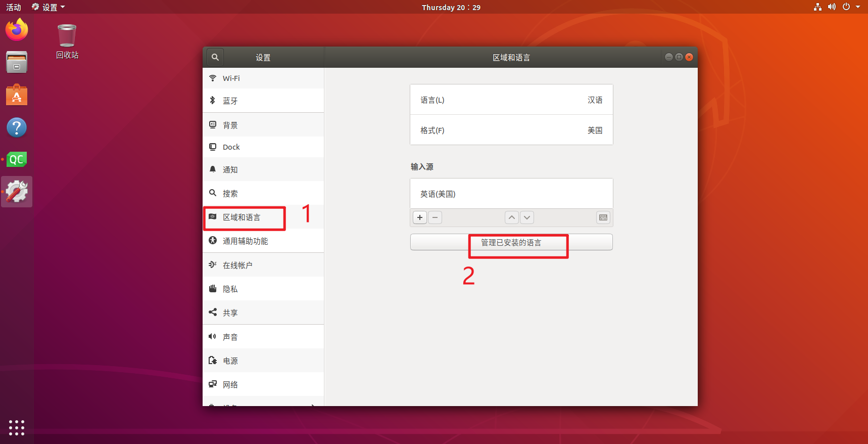The width and height of the screenshot is (868, 444).
Task: Click the Network icon in sidebar
Action: click(213, 384)
